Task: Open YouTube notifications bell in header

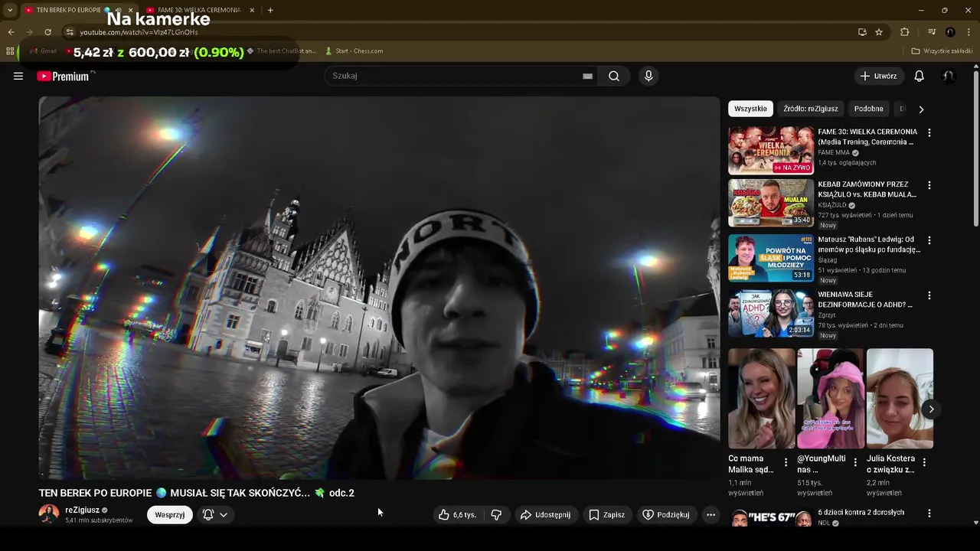Action: click(x=920, y=76)
